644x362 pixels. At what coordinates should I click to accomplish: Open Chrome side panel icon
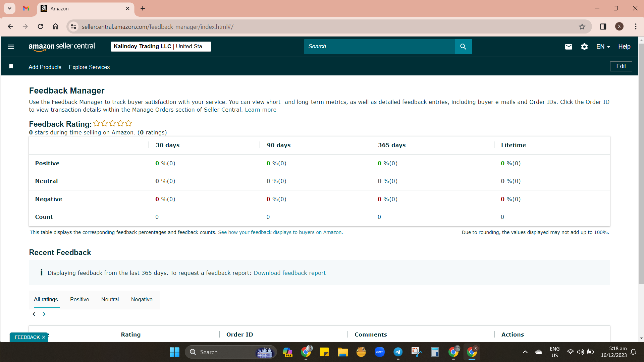pyautogui.click(x=603, y=26)
